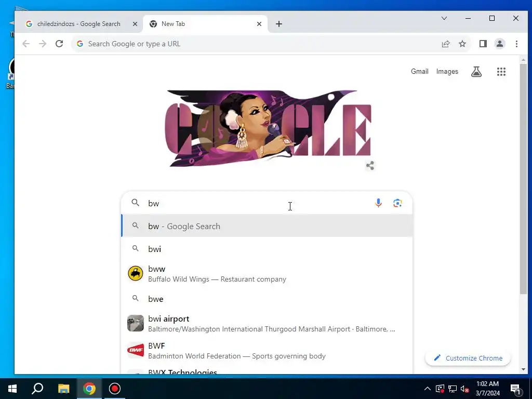The image size is (532, 399).
Task: Click the network tray icon
Action: click(x=453, y=389)
